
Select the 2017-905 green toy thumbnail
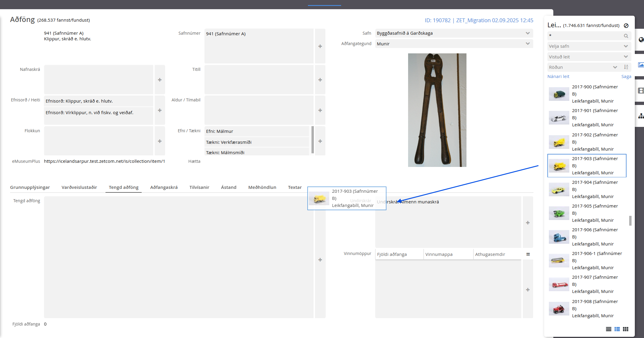point(559,213)
